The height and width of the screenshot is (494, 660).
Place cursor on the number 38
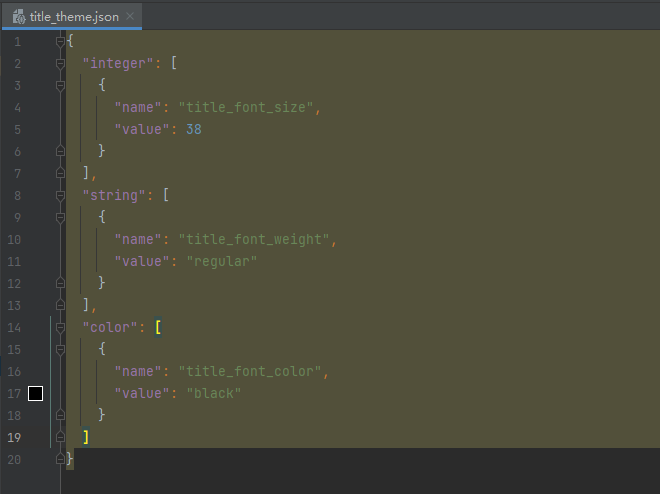point(194,129)
